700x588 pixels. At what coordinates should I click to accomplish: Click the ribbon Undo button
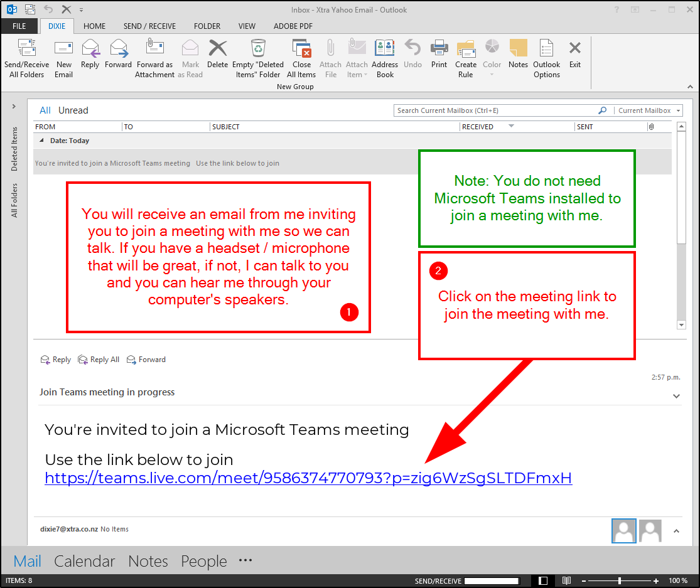pos(412,54)
